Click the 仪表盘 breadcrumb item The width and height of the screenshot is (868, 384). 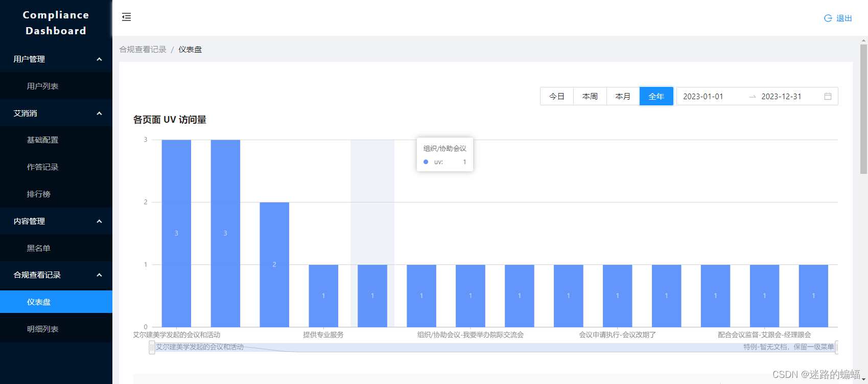[x=190, y=49]
